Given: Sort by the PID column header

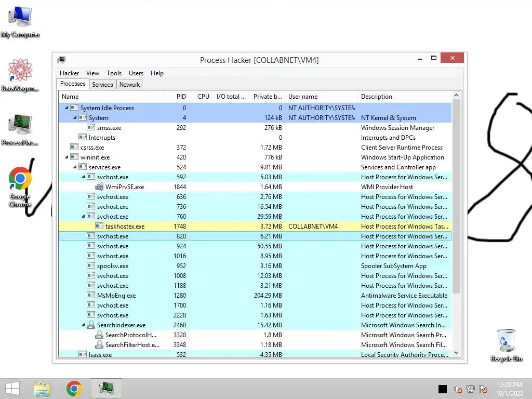Looking at the screenshot, I should (x=176, y=97).
